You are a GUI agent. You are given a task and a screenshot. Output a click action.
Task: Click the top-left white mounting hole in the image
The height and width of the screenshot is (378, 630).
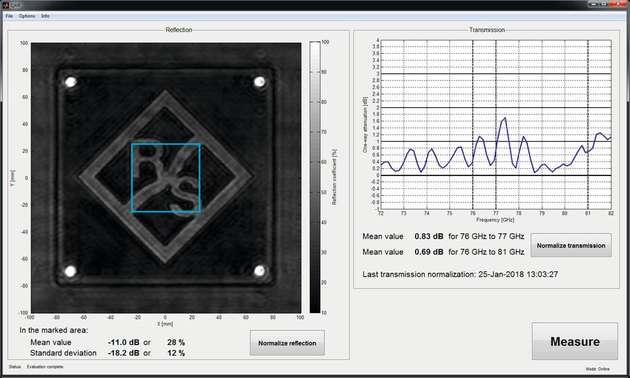click(x=71, y=82)
